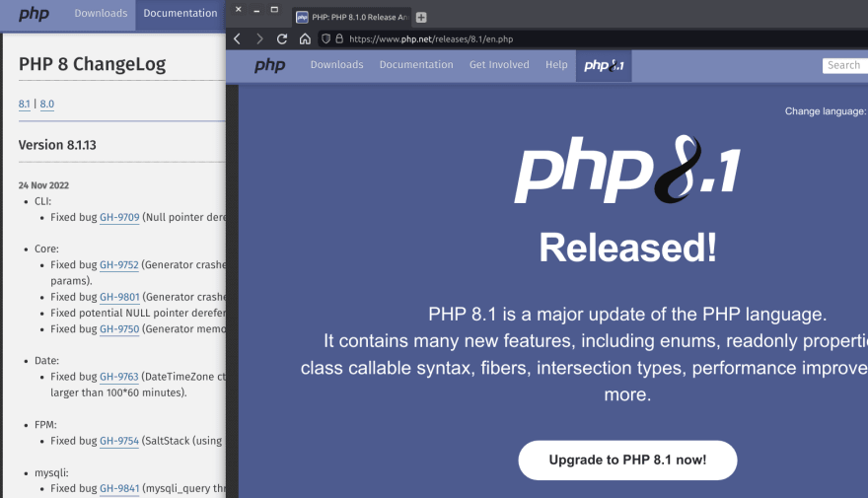Screen dimensions: 868x498
Task: Select the PHP 8.1.0 Release Announcement tab
Action: click(x=353, y=17)
